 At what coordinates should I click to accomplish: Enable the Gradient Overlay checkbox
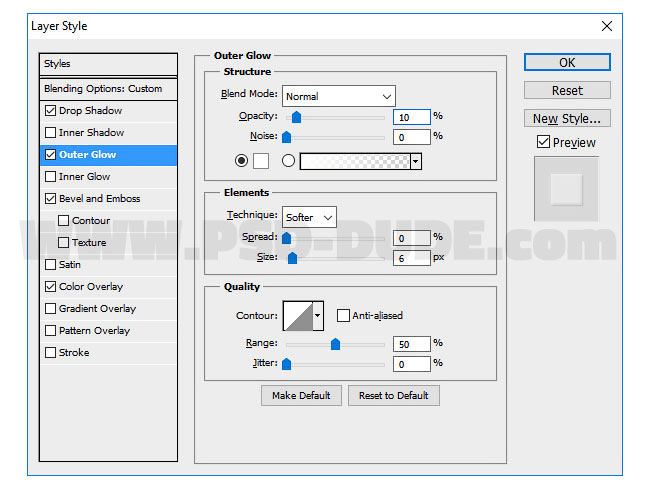point(50,308)
